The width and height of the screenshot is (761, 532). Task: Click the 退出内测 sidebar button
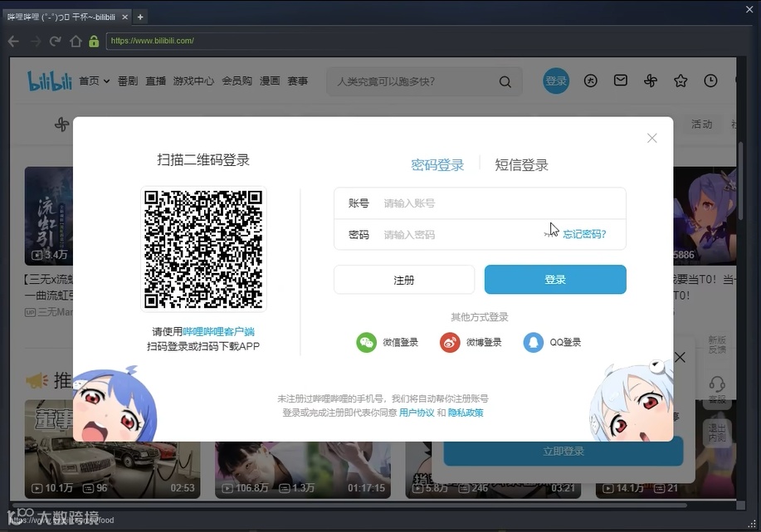pyautogui.click(x=717, y=433)
